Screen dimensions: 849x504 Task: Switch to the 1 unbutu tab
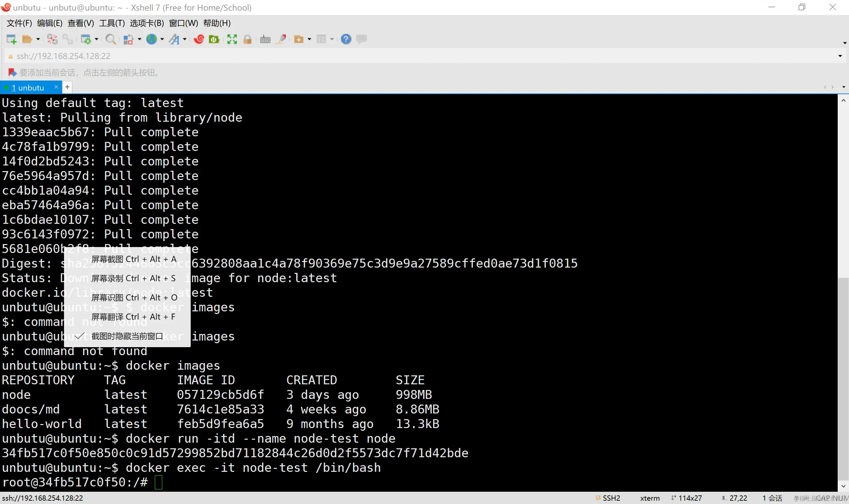pos(28,88)
